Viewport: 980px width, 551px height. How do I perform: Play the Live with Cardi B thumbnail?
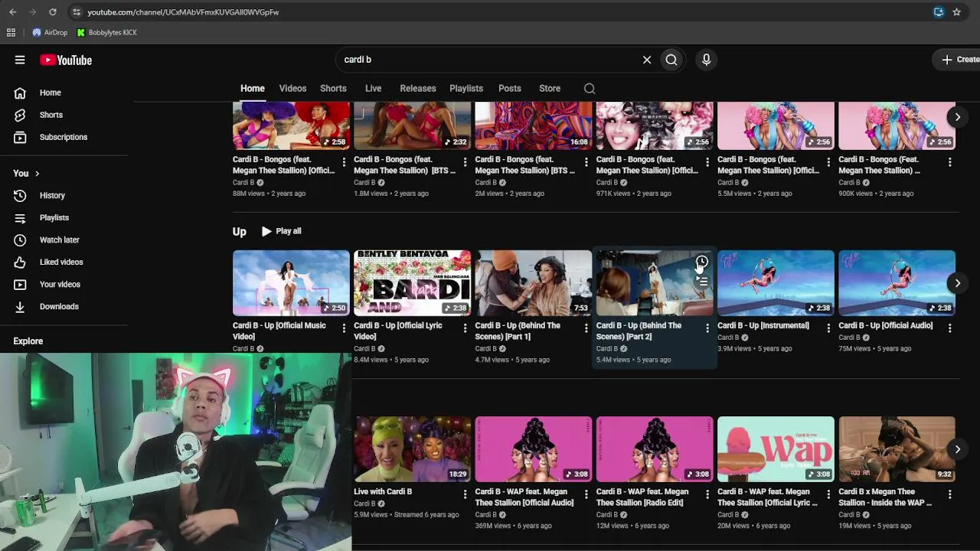coord(413,449)
